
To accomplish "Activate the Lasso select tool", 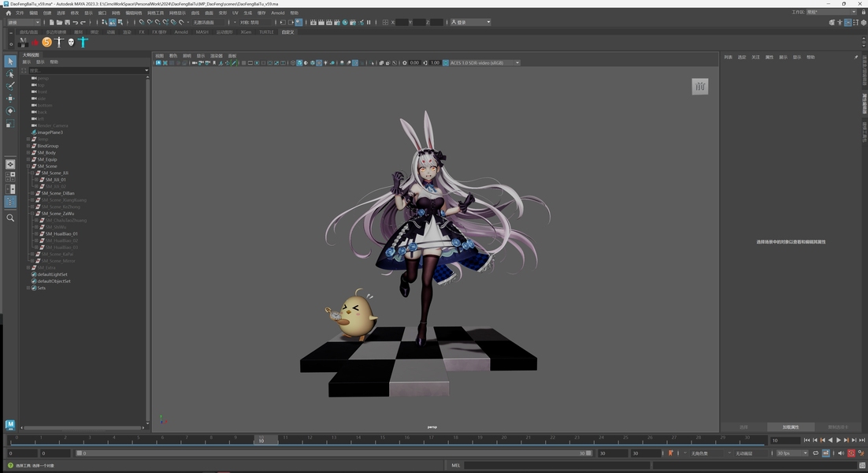I will pos(10,73).
